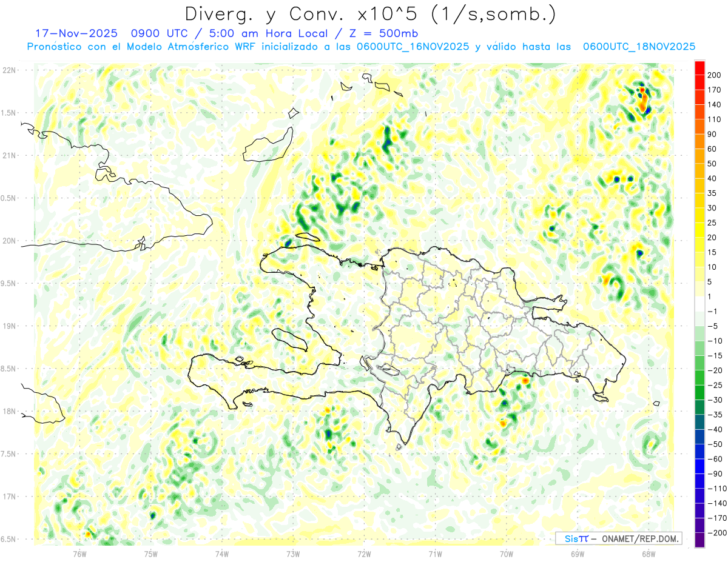Click the longitude label "76W"
The image size is (728, 562).
pyautogui.click(x=79, y=554)
